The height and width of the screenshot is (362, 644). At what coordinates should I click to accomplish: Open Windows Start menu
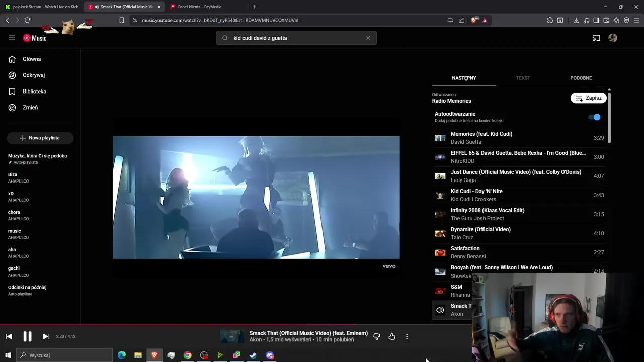pyautogui.click(x=8, y=355)
